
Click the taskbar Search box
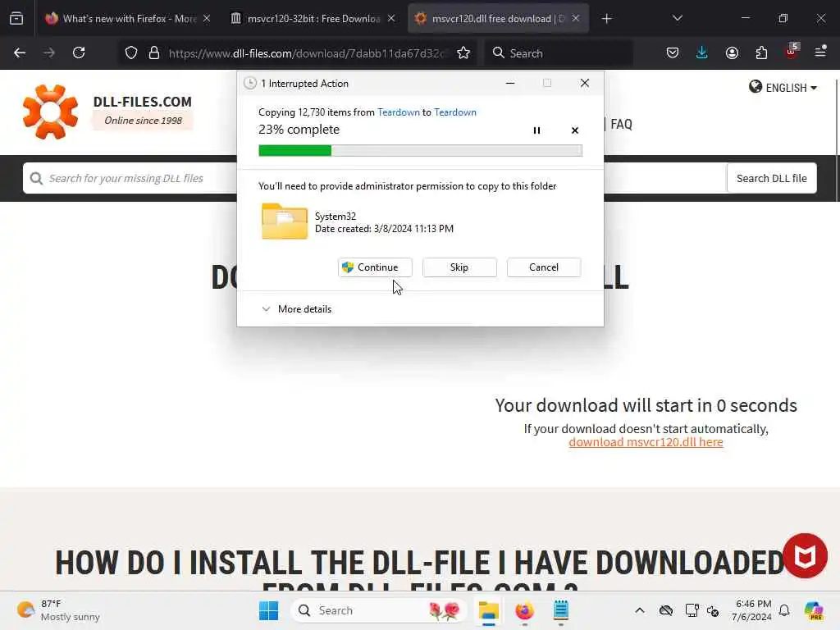tap(379, 610)
